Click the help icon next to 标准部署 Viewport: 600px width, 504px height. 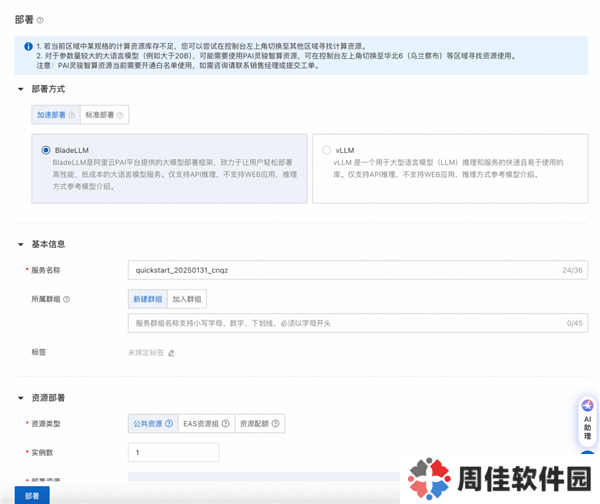tap(120, 115)
